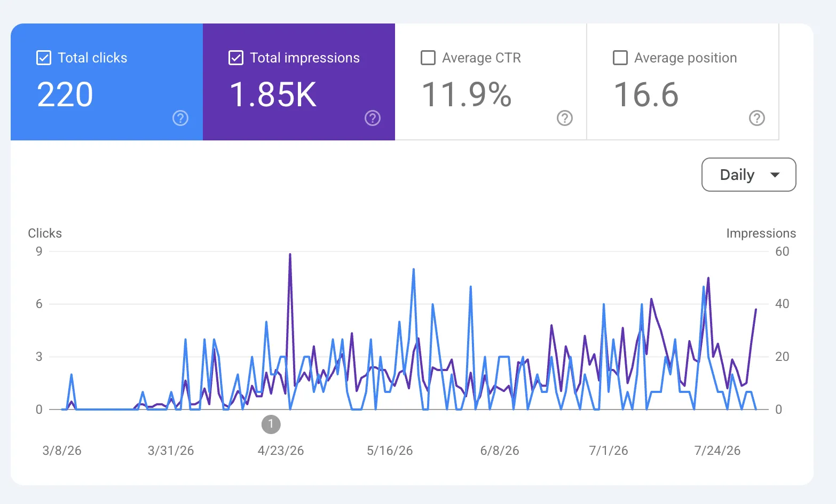Click the 11.9% average CTR value

pos(467,95)
